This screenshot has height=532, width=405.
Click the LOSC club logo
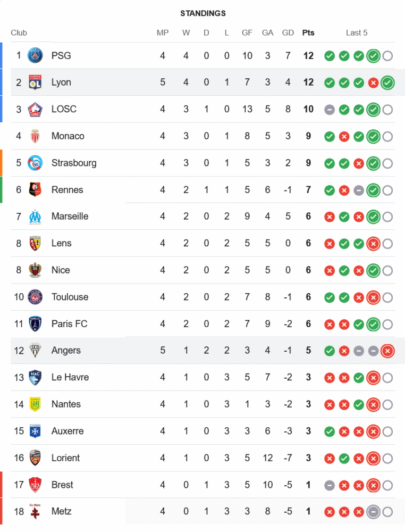[35, 109]
